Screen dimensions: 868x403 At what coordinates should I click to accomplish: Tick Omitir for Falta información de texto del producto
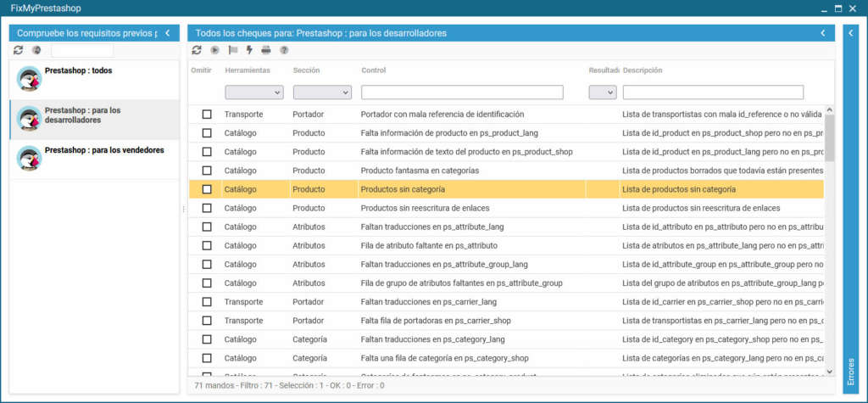point(207,152)
